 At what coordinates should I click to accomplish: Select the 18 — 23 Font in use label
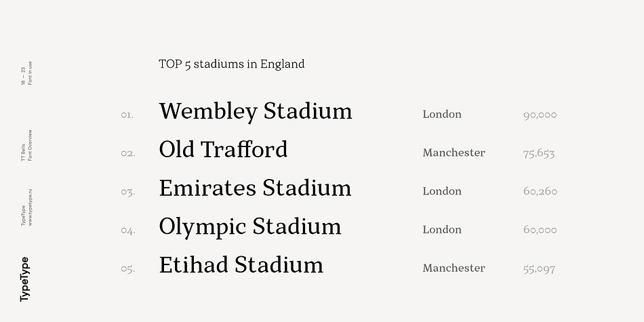(26, 73)
